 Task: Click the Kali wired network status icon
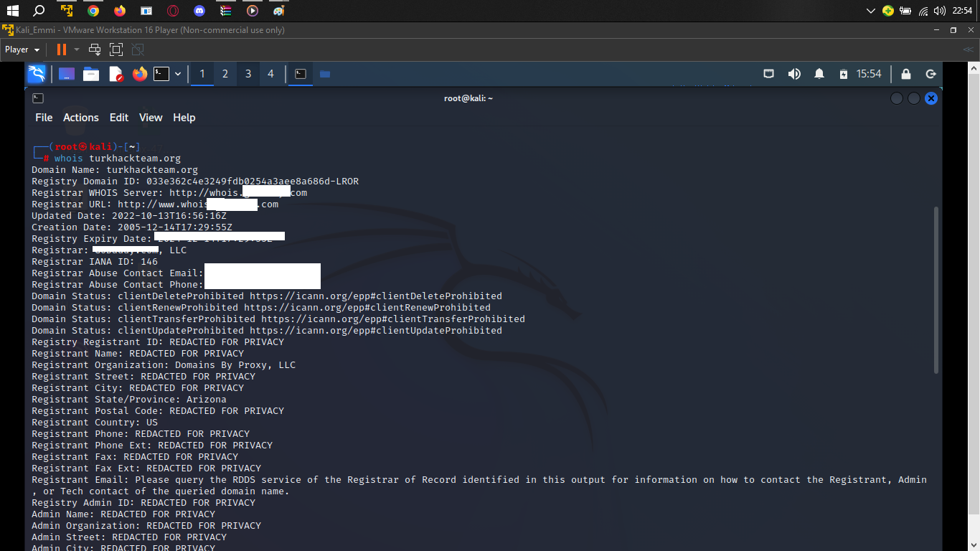tap(768, 74)
